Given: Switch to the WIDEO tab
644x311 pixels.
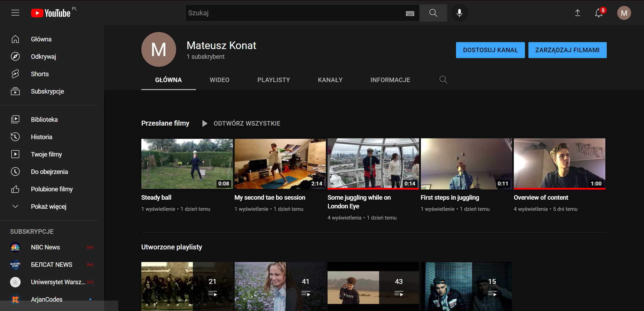Looking at the screenshot, I should 220,80.
